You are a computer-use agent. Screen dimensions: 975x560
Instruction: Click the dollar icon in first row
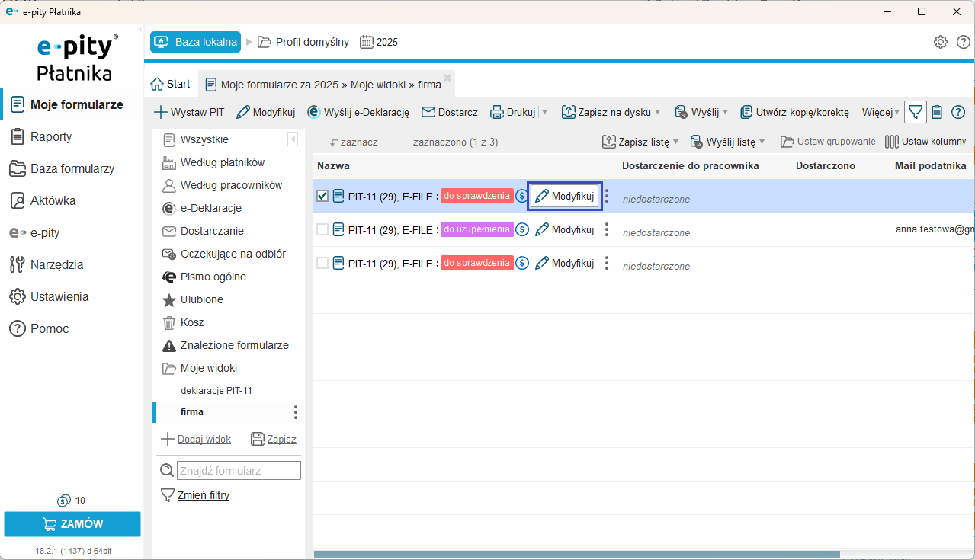click(521, 196)
